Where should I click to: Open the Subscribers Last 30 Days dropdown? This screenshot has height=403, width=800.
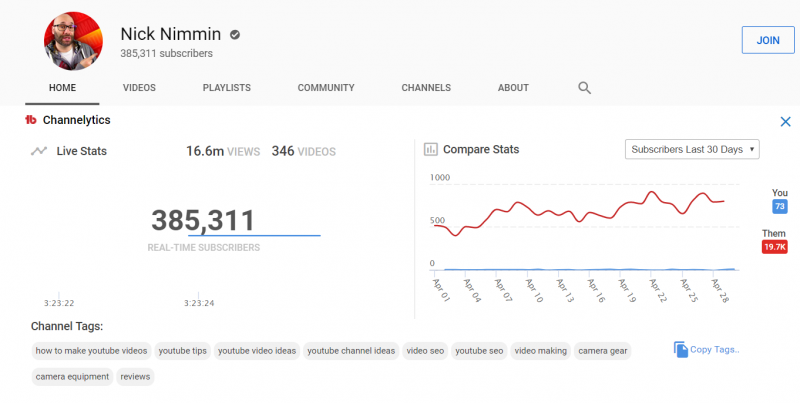point(692,149)
